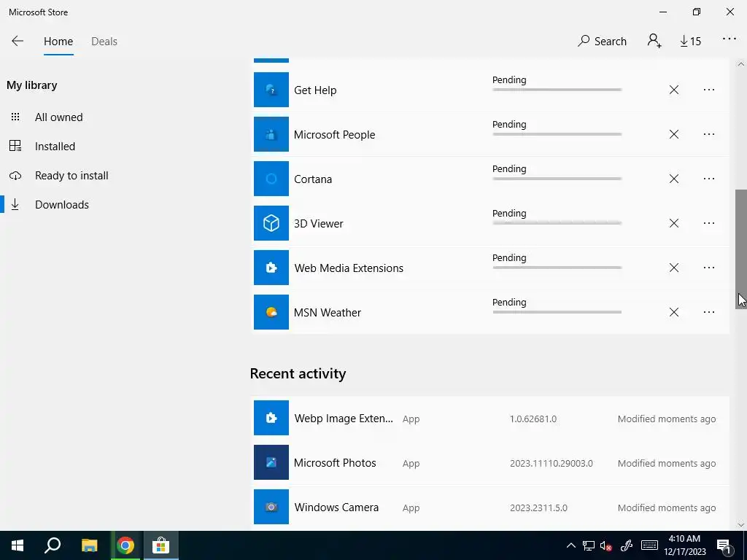Click the MSN Weather app icon

tap(271, 312)
